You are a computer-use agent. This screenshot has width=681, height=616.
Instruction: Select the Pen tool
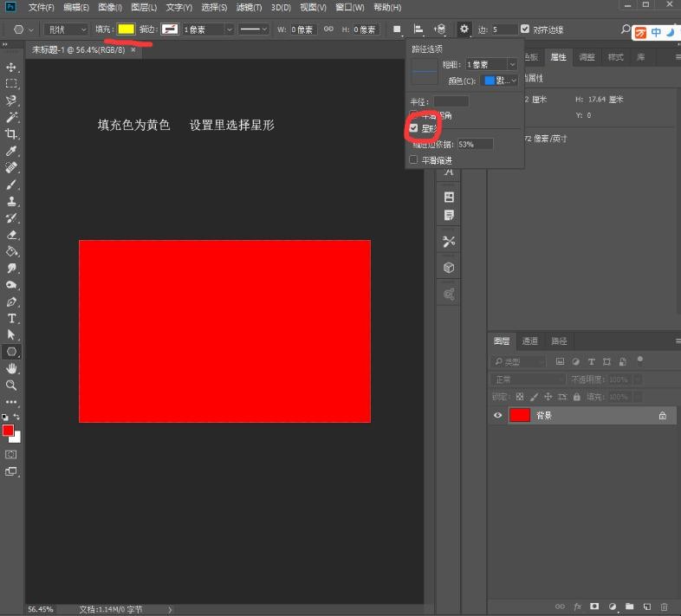click(11, 302)
